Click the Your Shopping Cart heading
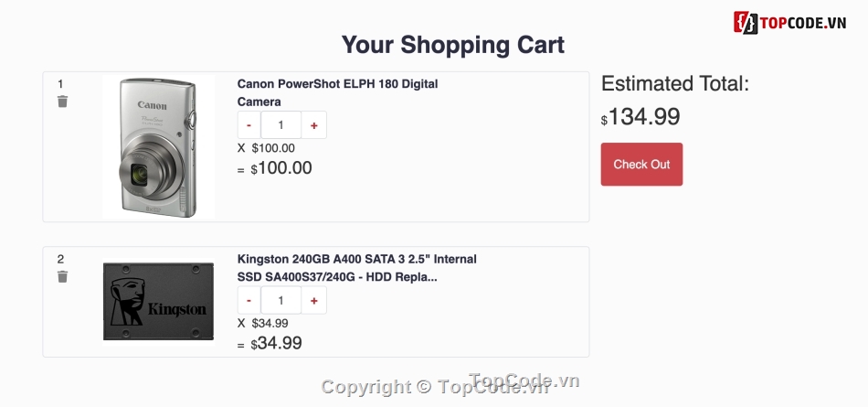 pos(452,44)
